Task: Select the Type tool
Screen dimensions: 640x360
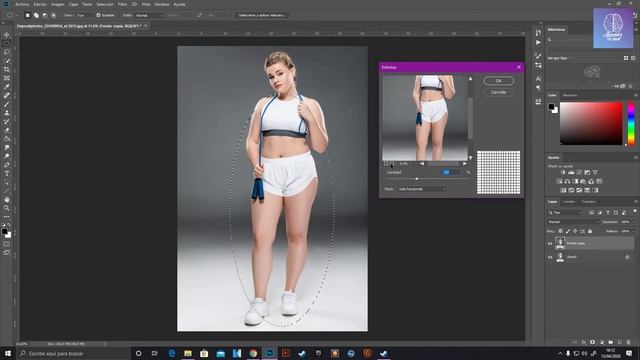Action: (x=7, y=173)
